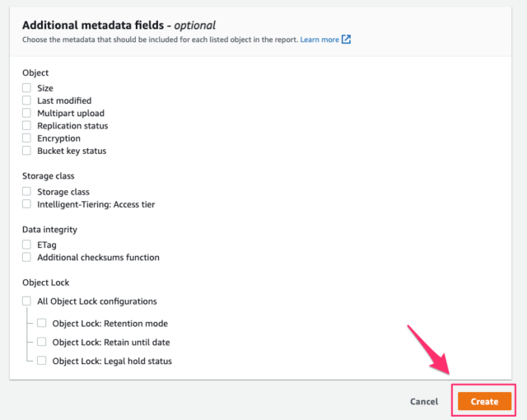The image size is (527, 420).
Task: Select Additional checksums function checkbox
Action: tap(26, 257)
